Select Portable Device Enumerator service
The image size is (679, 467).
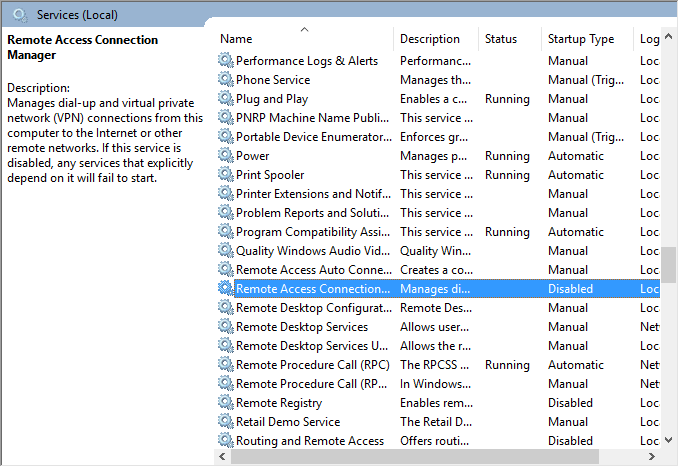[314, 137]
